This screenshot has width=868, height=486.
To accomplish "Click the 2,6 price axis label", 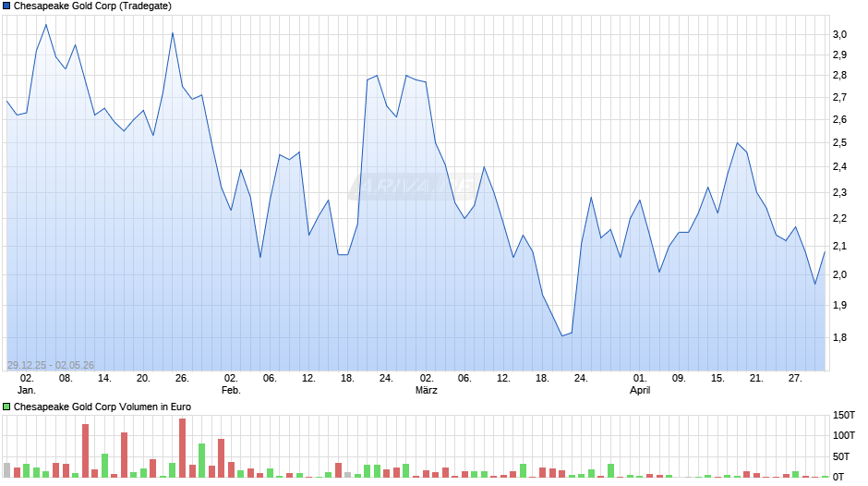I will [x=839, y=120].
